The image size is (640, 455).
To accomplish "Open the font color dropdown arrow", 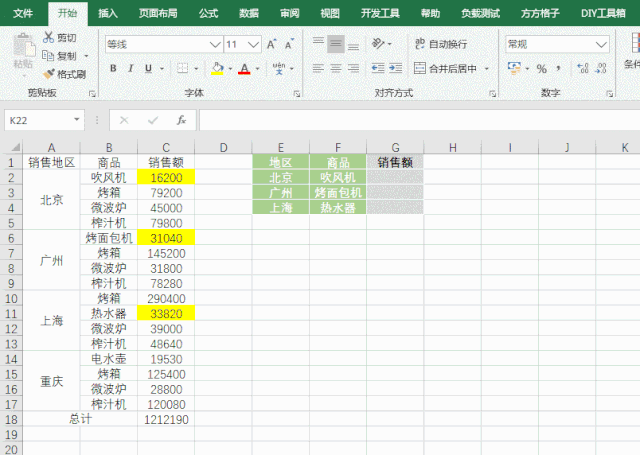I will (x=258, y=69).
